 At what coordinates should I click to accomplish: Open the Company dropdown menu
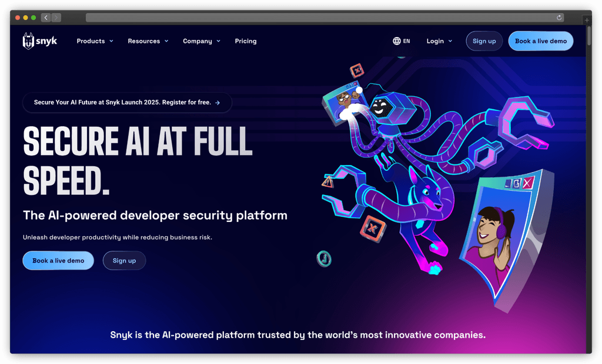point(202,41)
